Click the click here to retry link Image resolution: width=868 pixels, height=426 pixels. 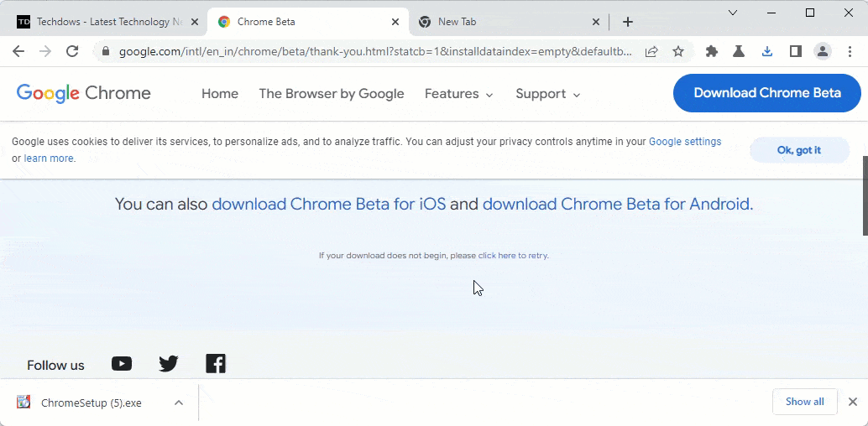pyautogui.click(x=512, y=256)
